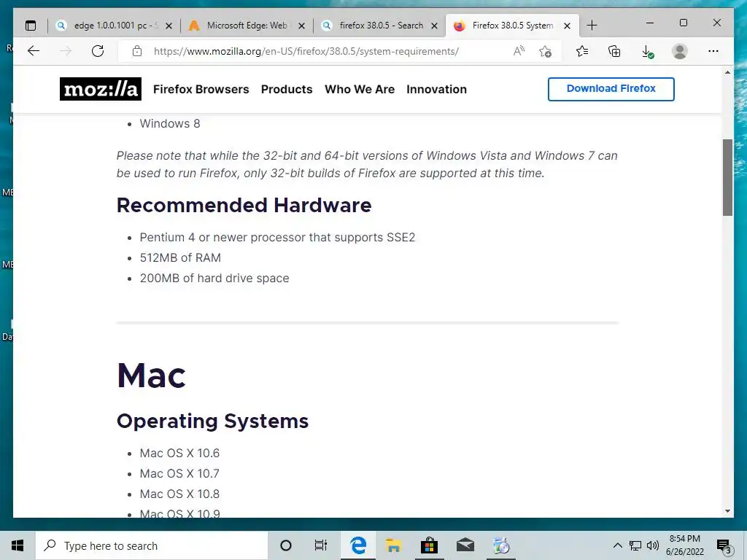Viewport: 747px width, 560px height.
Task: Open the Products menu
Action: pos(287,89)
